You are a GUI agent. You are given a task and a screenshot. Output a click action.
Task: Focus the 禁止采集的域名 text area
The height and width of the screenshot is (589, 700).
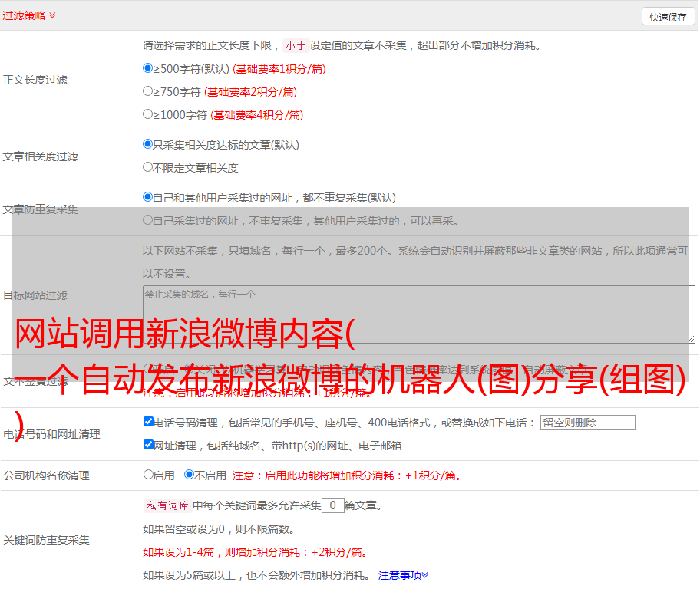(x=419, y=314)
